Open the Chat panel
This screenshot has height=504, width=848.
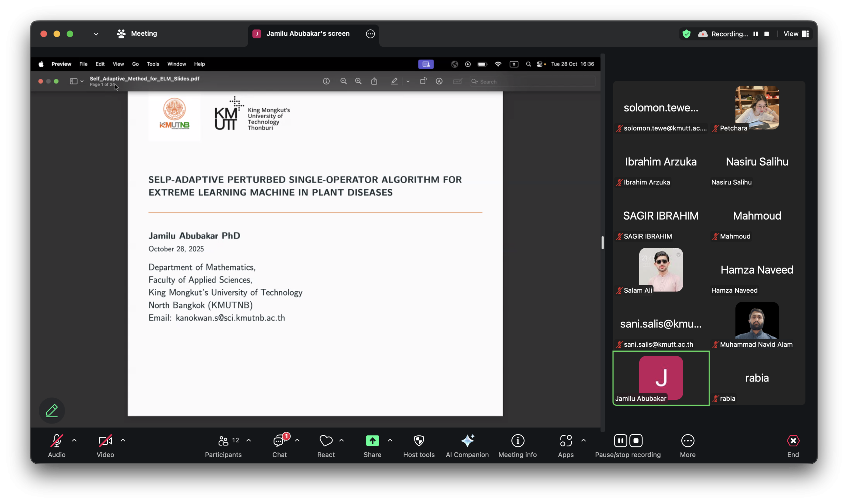279,441
